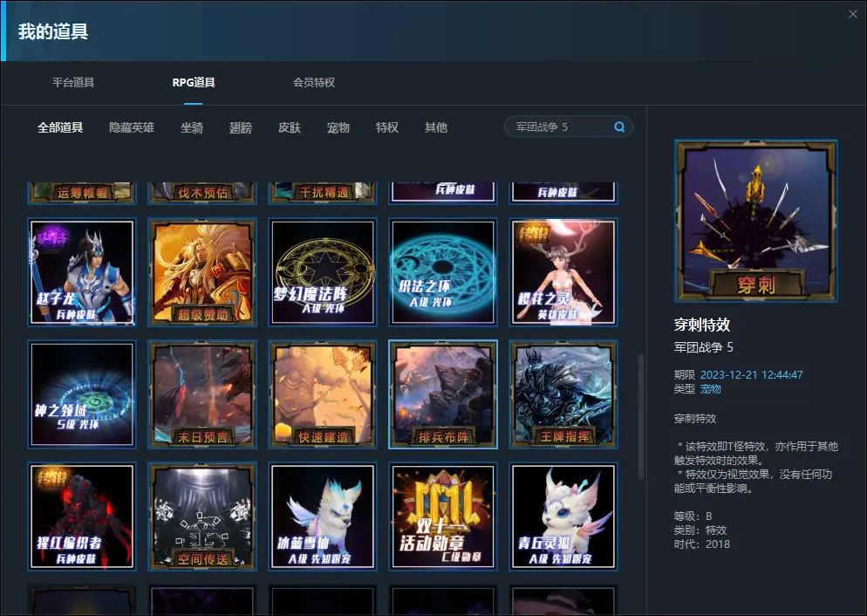Filter by 其他 category
This screenshot has width=867, height=616.
[436, 127]
